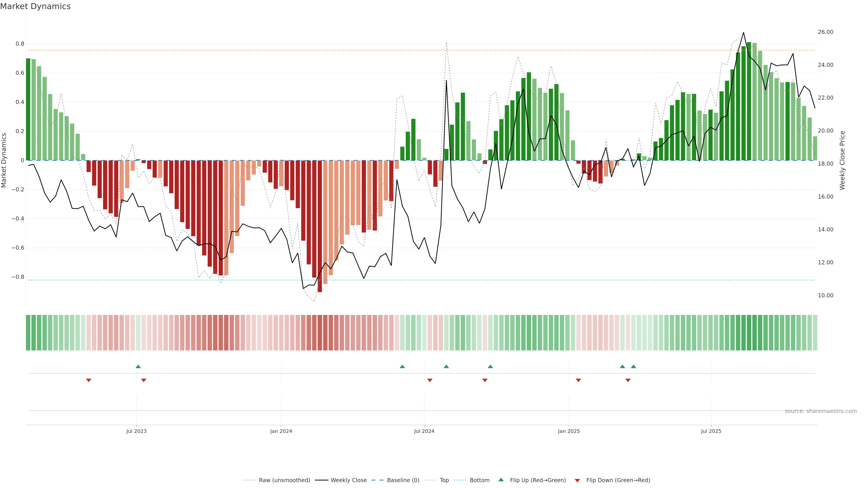Click the Flip Down red triangle legend icon
The width and height of the screenshot is (868, 488).
pos(577,480)
